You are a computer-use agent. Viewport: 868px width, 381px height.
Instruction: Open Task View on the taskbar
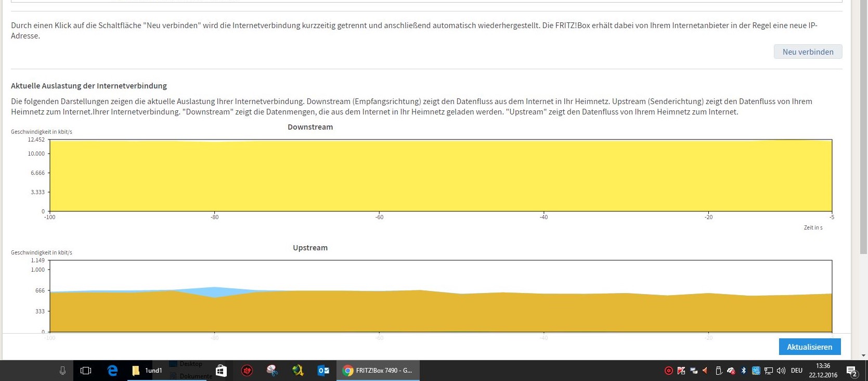click(x=86, y=371)
